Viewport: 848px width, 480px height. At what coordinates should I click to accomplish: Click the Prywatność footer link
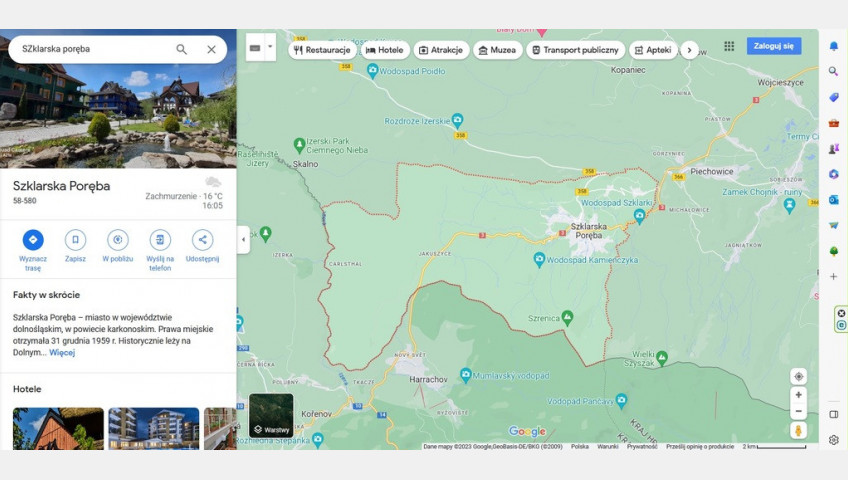tap(642, 446)
